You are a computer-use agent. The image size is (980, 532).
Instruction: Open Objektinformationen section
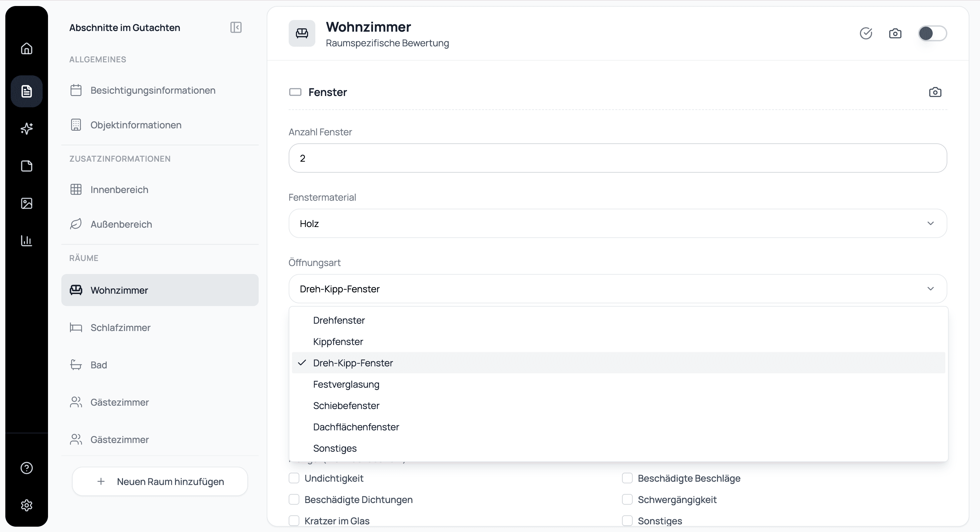pyautogui.click(x=136, y=125)
